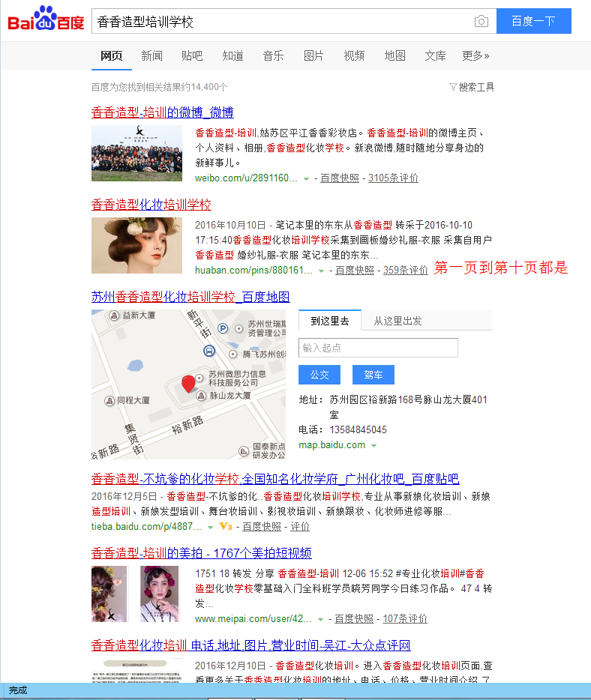Click the weibo group photo thumbnail

tap(136, 153)
